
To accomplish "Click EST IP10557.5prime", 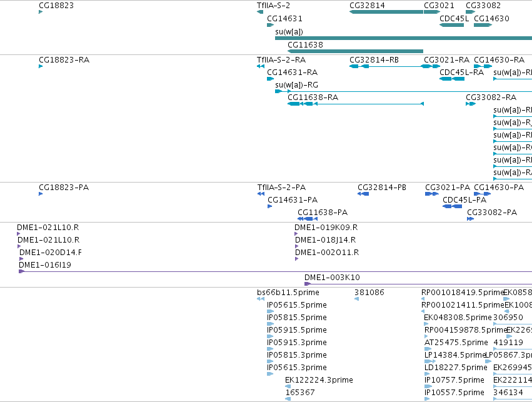I will 454,393.
